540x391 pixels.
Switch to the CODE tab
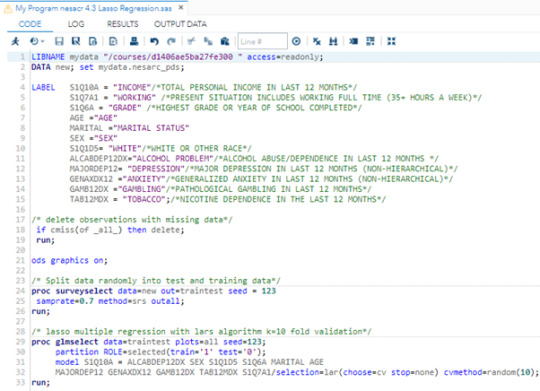(30, 24)
